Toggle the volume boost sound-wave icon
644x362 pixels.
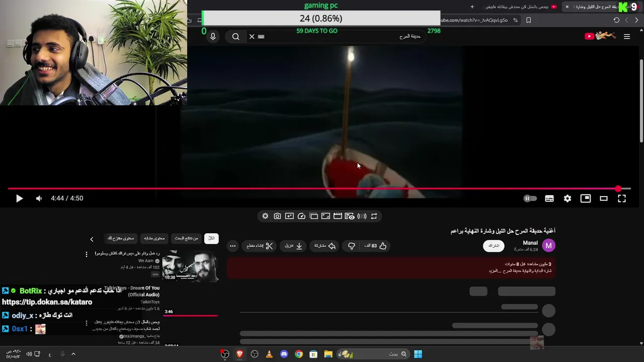362,216
